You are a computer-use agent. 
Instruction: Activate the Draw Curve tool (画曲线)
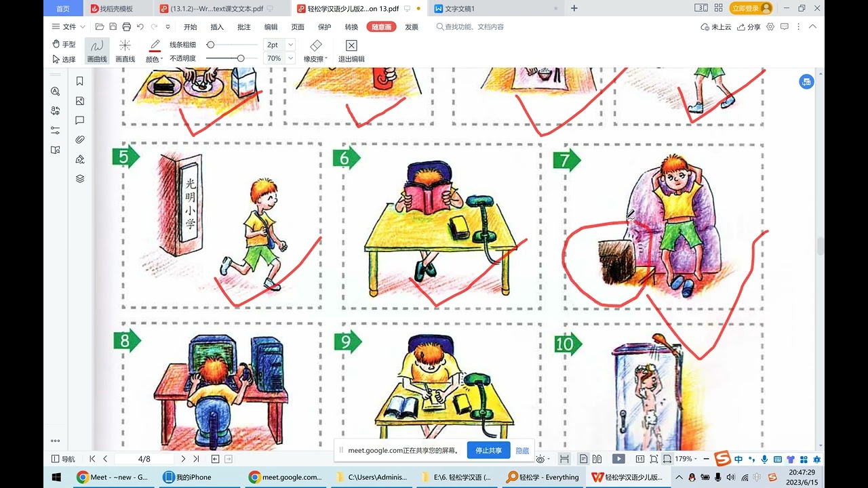(97, 51)
